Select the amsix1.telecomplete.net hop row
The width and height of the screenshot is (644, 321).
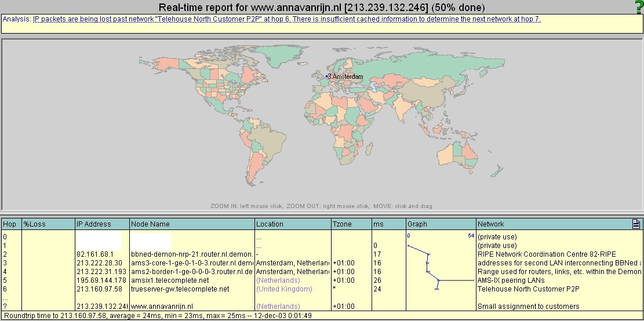(322, 280)
